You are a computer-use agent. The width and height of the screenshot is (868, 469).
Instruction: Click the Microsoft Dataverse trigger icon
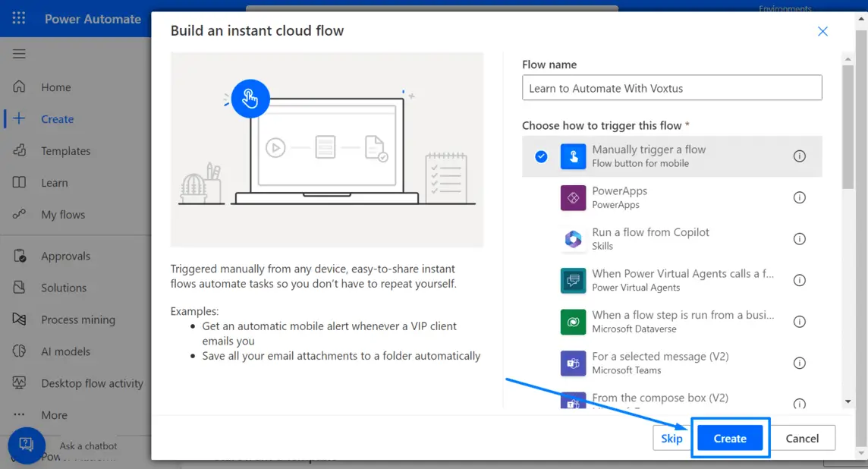coord(573,322)
